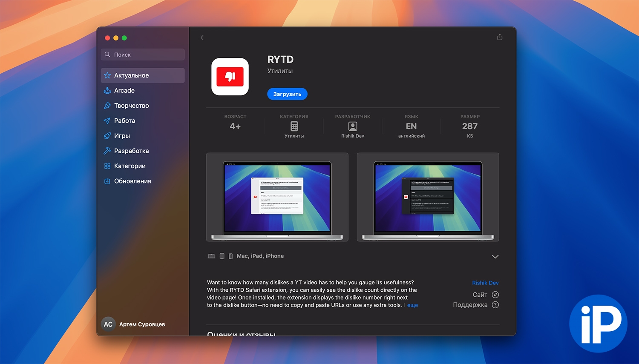
Task: Click the Mac laptop device icon
Action: [x=211, y=256]
